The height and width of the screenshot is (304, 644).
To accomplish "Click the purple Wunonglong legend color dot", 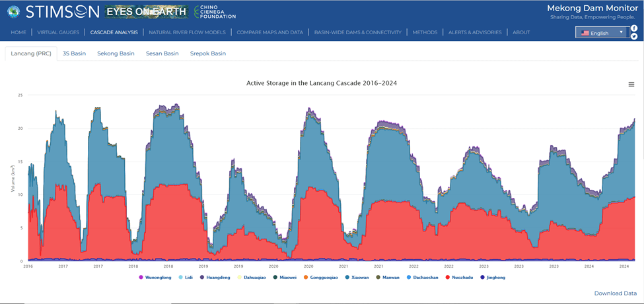I will pyautogui.click(x=141, y=278).
